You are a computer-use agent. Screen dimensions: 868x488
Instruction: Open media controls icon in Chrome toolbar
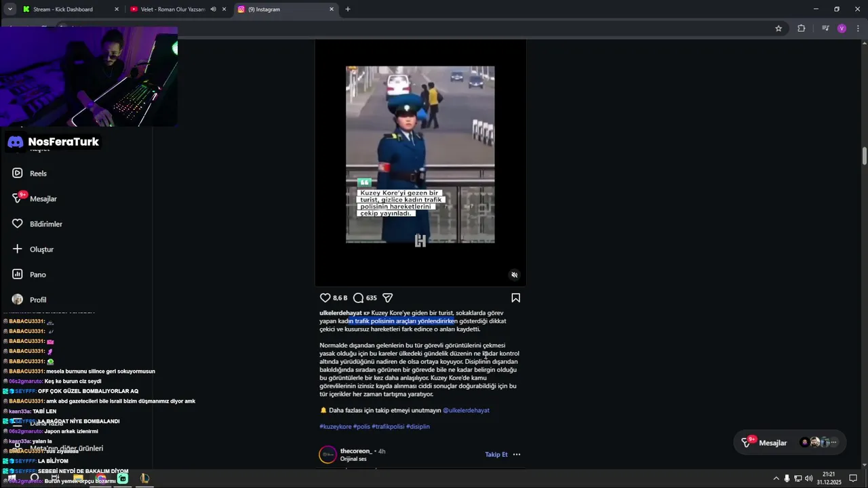[825, 28]
